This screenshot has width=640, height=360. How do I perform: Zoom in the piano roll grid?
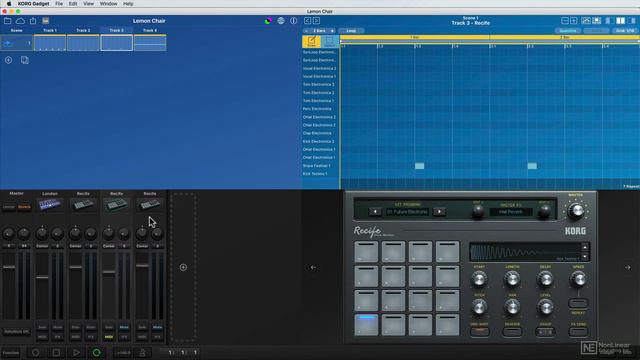573,21
